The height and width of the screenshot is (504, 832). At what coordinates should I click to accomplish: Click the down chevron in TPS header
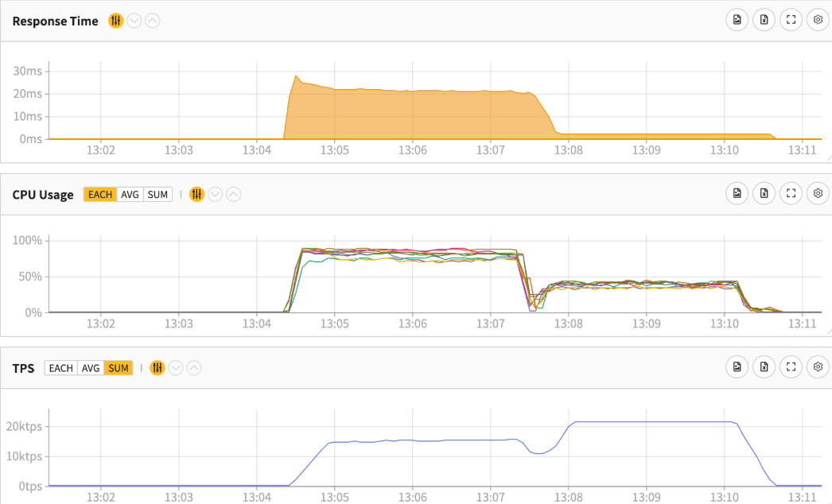pyautogui.click(x=176, y=367)
